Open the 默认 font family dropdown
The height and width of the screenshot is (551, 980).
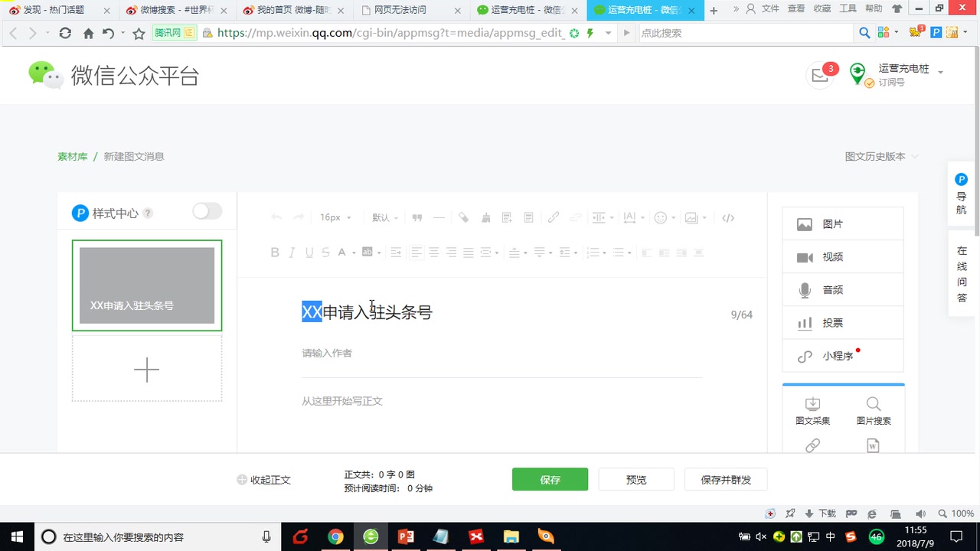pos(385,217)
